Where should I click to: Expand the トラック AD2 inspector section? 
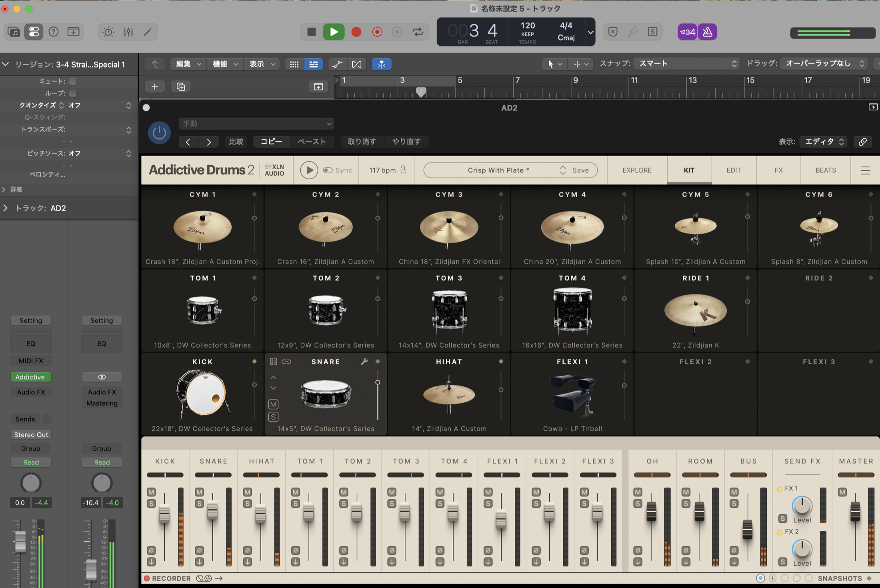[x=5, y=208]
